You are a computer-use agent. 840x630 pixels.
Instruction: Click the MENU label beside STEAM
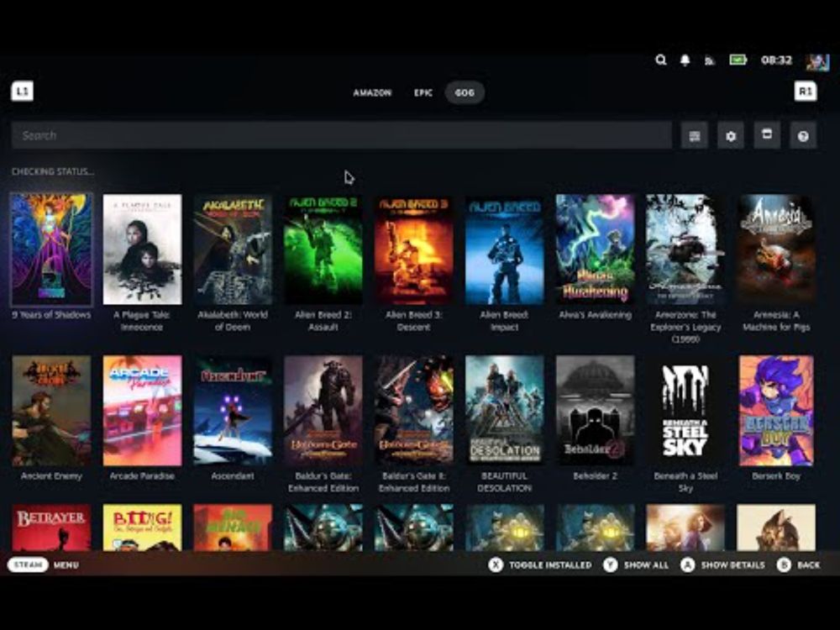tap(66, 565)
